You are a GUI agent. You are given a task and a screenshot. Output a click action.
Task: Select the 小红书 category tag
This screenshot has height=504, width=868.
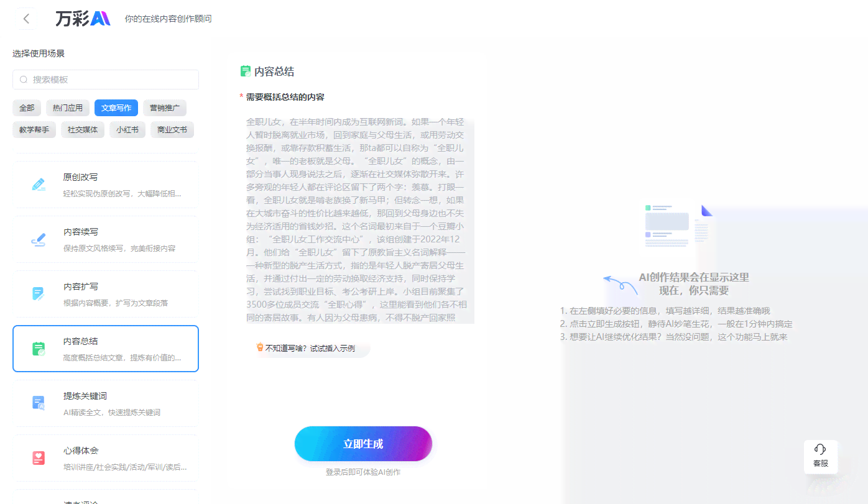coord(127,130)
